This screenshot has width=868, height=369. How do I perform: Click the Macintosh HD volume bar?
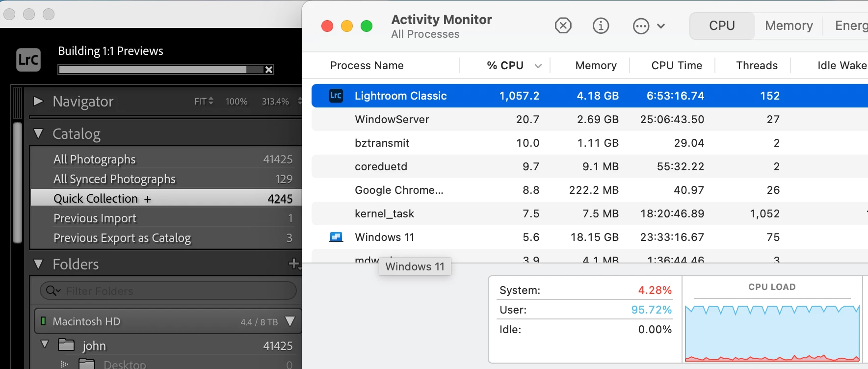[x=168, y=321]
